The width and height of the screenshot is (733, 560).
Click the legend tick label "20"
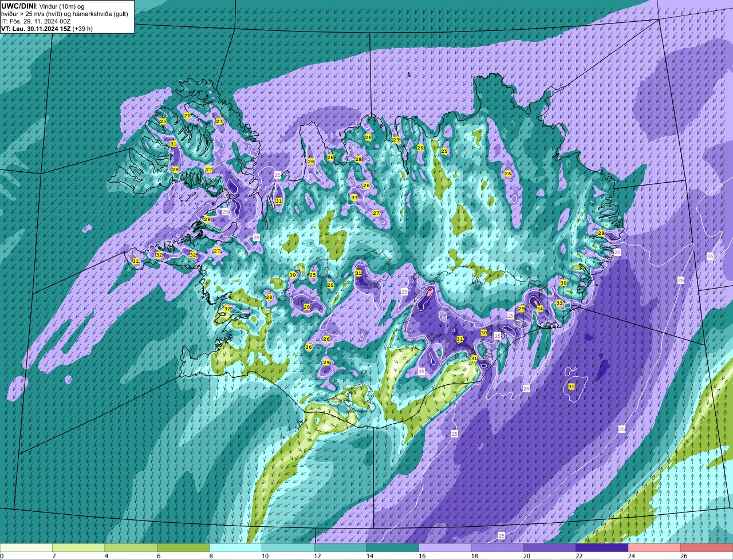(x=526, y=556)
